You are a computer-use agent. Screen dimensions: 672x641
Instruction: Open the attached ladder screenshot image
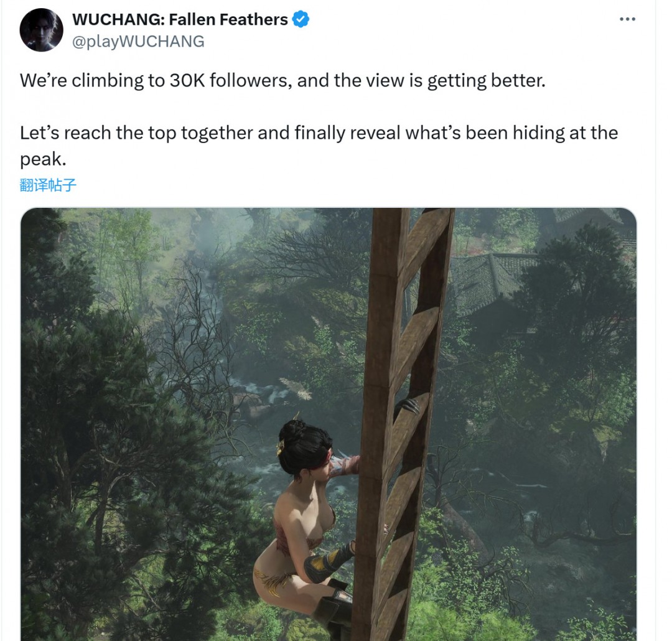coord(329,424)
